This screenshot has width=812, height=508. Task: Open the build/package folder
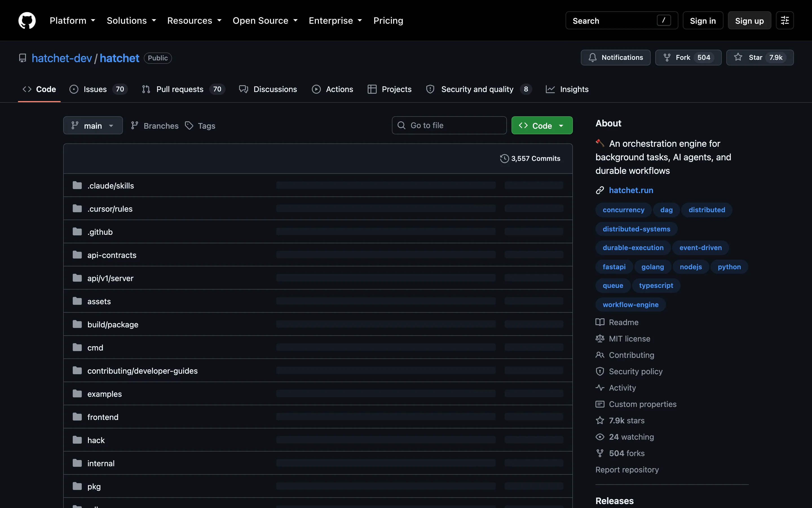pos(113,325)
